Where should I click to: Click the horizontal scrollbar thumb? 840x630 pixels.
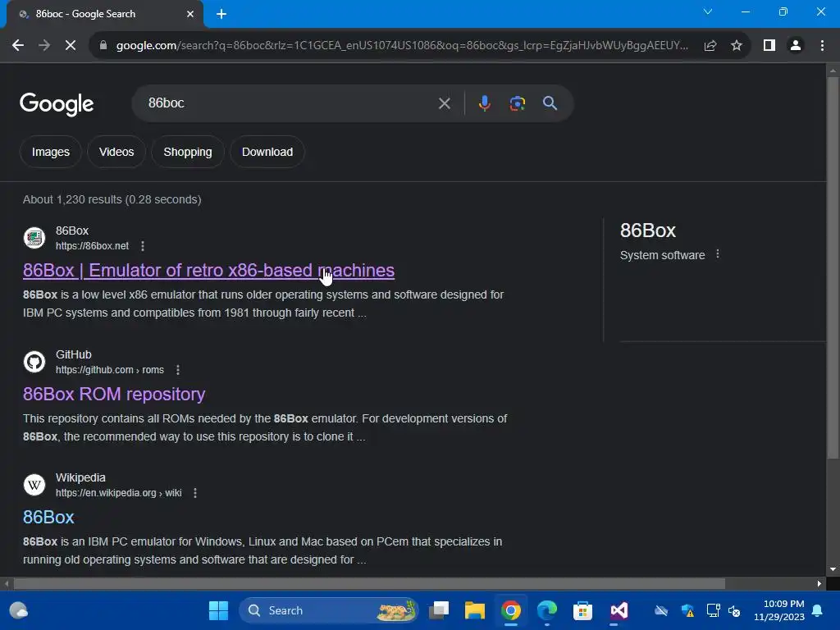coord(369,583)
